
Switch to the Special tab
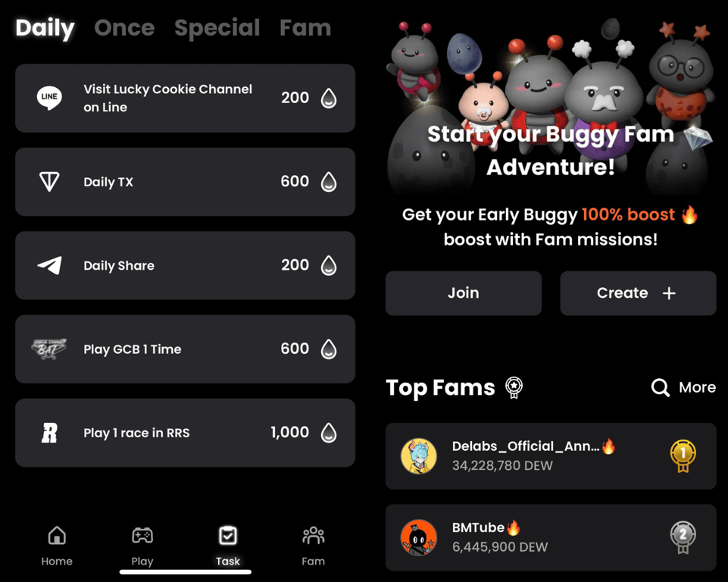coord(217,28)
